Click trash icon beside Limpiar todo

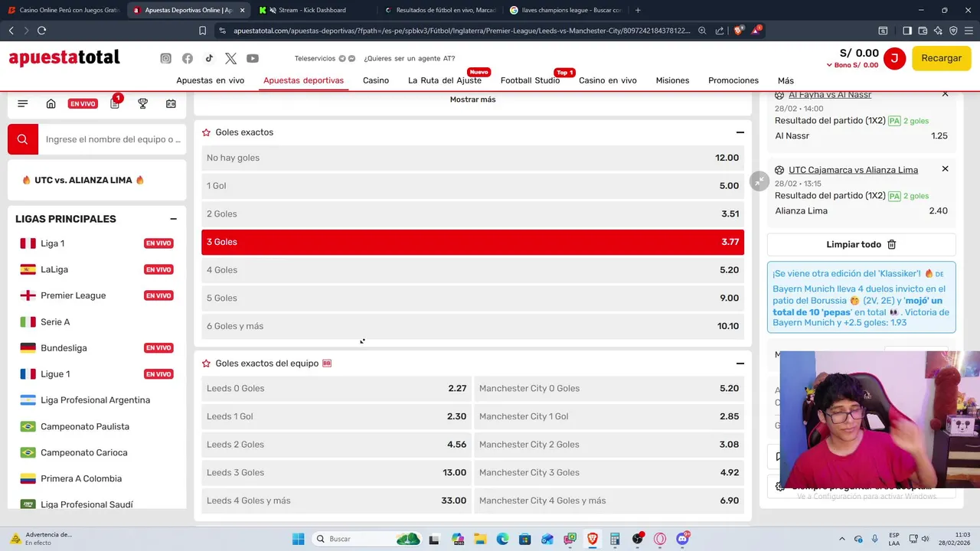[x=891, y=244]
